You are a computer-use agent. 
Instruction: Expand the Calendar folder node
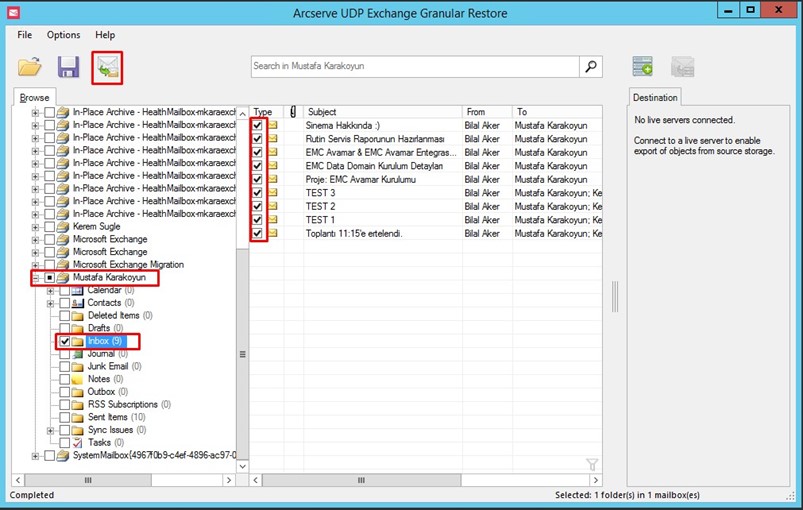tap(50, 291)
